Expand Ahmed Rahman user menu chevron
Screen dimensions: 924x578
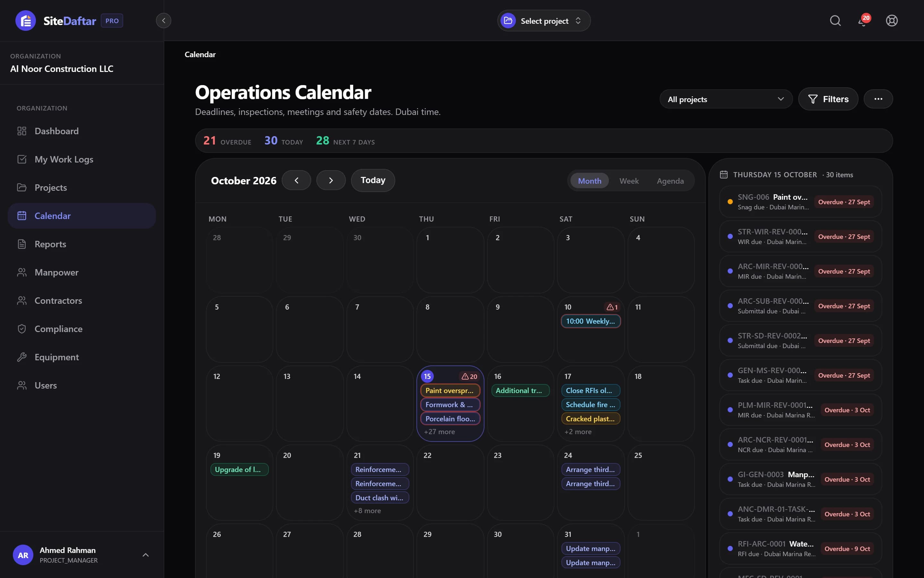[145, 555]
